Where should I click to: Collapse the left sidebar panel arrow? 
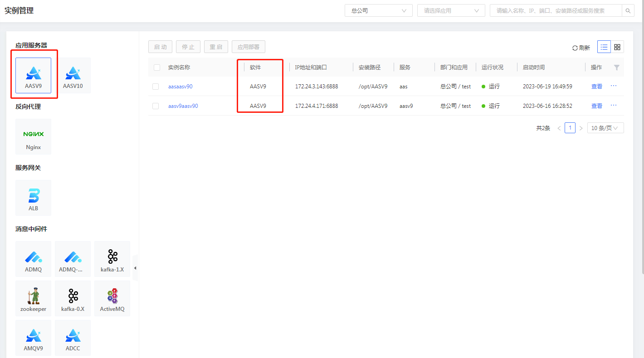[135, 268]
